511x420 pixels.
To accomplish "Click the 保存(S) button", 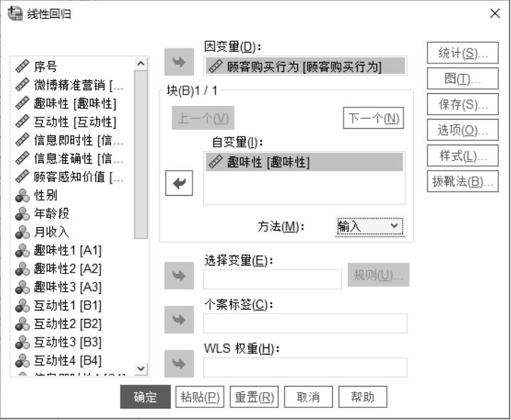I will 463,104.
